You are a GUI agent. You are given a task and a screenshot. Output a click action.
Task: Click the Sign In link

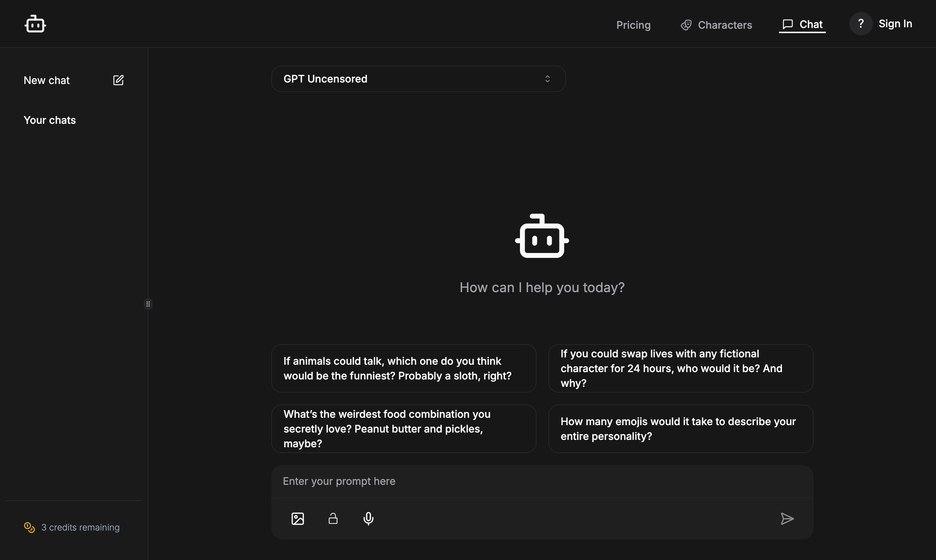[x=895, y=24]
